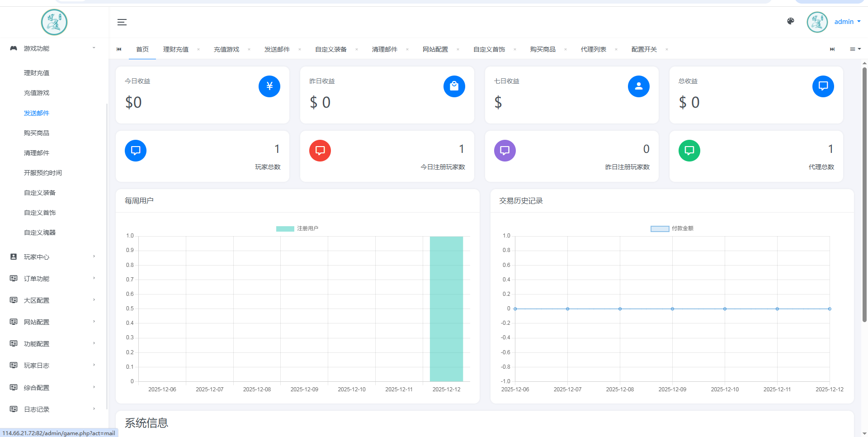Viewport: 868px width, 437px height.
Task: Open theme palette color picker icon
Action: pos(791,21)
